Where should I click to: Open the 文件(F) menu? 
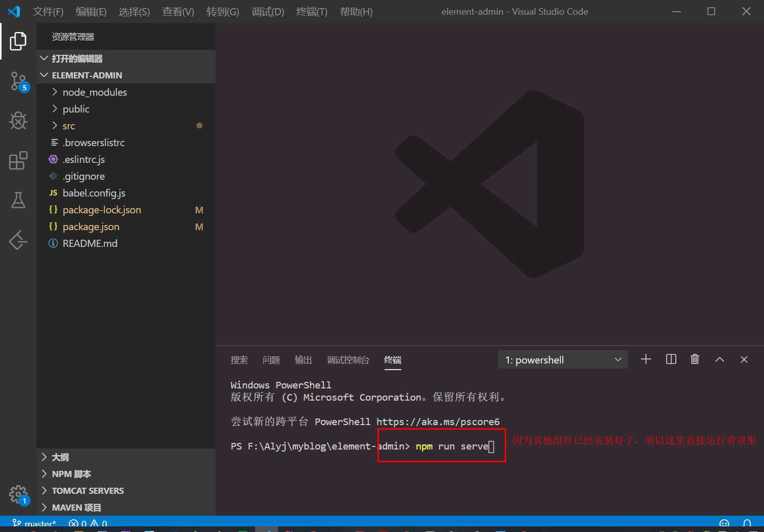(48, 12)
